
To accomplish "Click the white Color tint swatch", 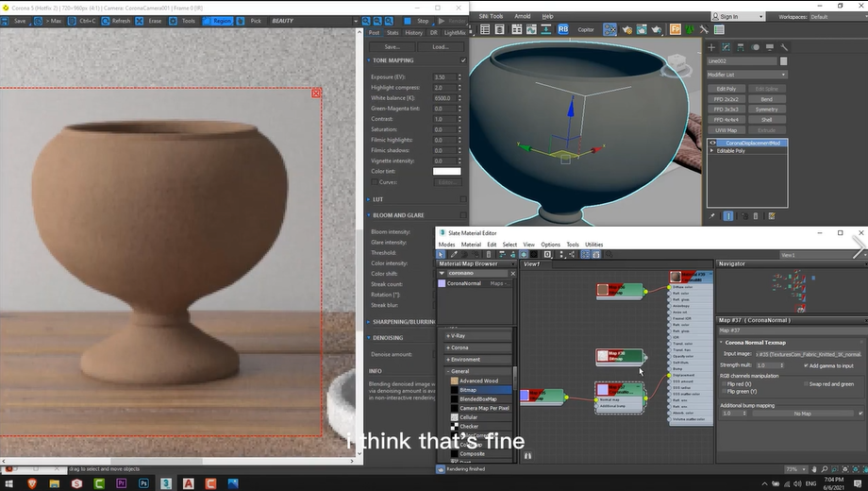I will [446, 171].
